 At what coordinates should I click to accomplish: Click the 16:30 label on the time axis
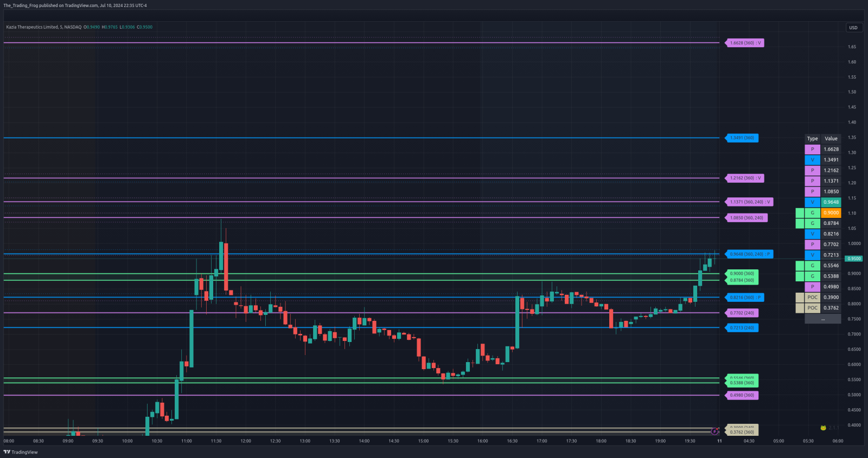(x=512, y=441)
